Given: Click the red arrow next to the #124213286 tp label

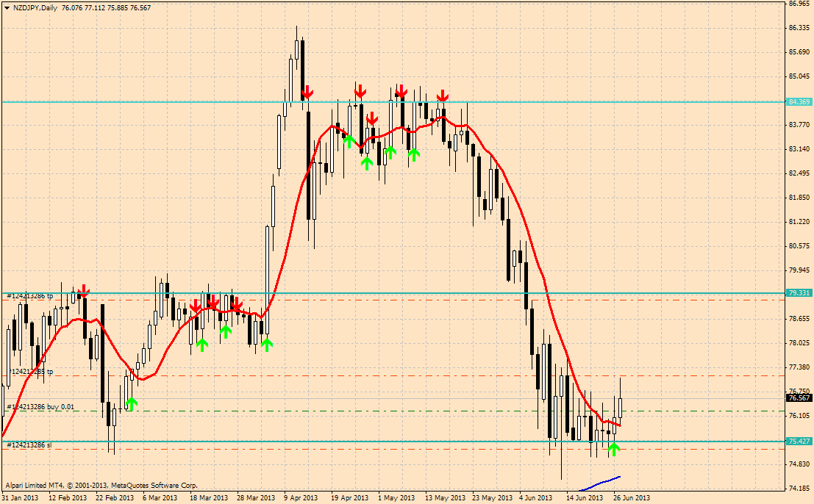Looking at the screenshot, I should 83,292.
